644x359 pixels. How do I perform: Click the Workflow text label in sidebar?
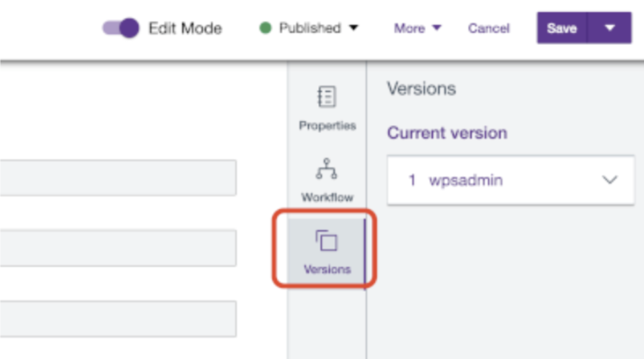[x=327, y=198]
